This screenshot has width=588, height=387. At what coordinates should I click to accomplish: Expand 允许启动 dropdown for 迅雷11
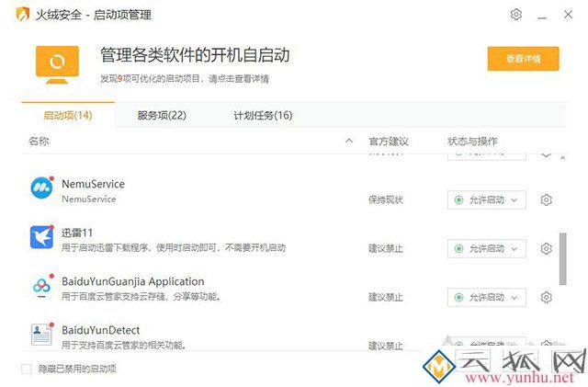486,248
